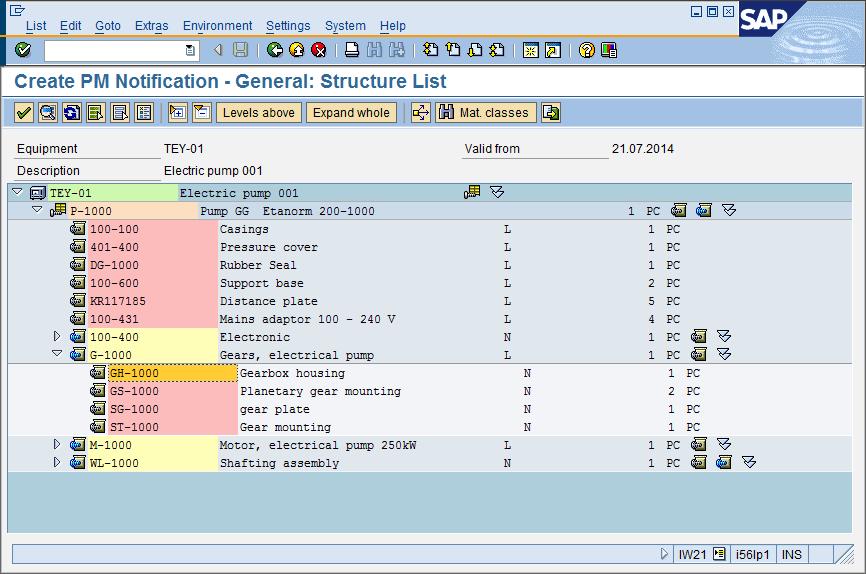Click the structure icon on TEY-01 row

point(472,192)
